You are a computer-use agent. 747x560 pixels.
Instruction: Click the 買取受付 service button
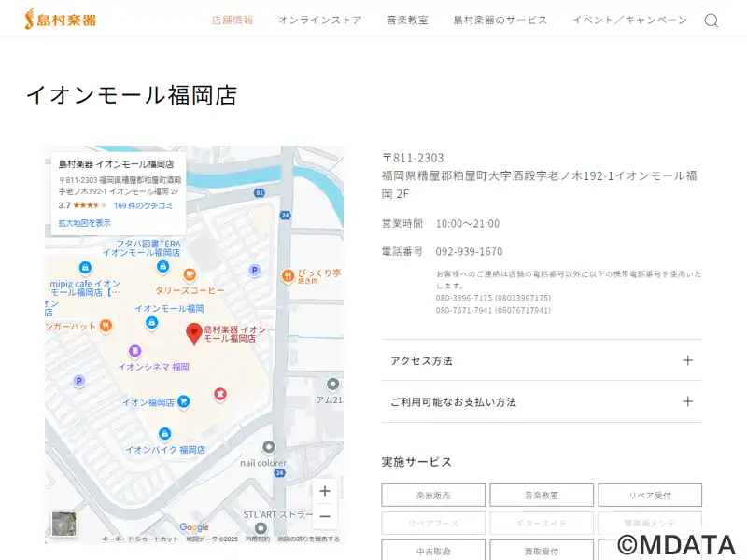tap(542, 551)
